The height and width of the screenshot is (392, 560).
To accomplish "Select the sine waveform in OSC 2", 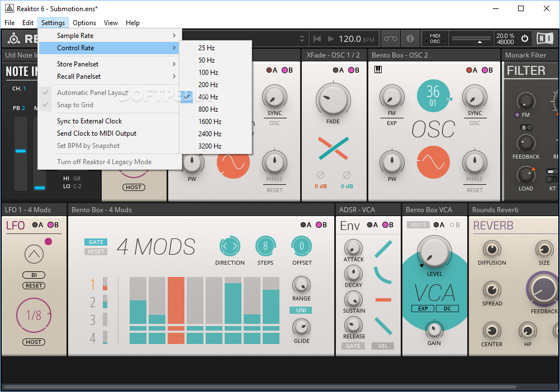I will 433,162.
